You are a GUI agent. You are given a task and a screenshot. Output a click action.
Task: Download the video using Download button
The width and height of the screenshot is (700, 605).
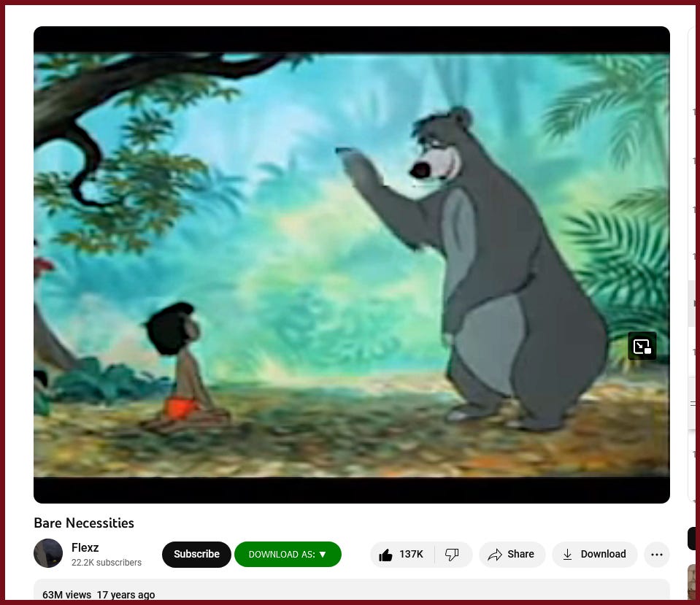(595, 555)
